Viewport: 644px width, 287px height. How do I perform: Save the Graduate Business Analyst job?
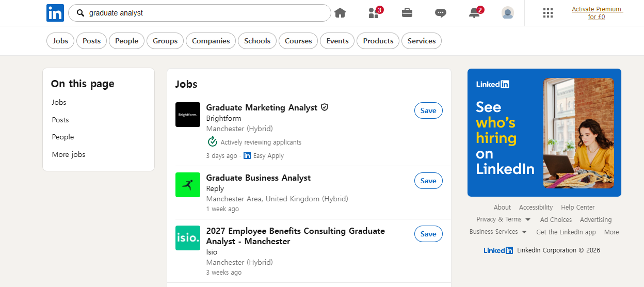coord(428,181)
